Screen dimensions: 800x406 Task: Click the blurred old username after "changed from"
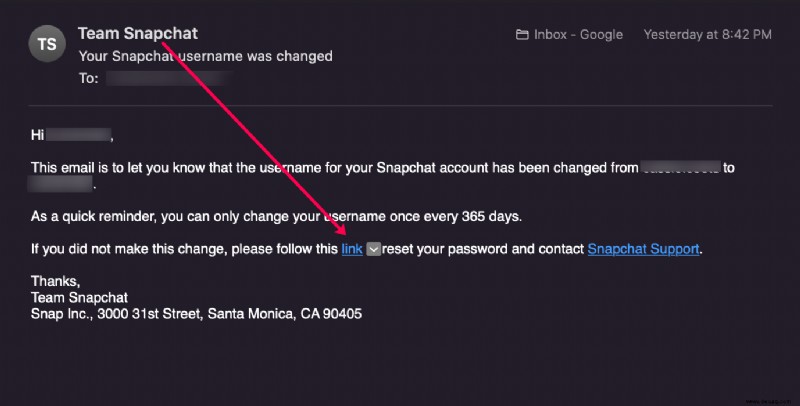tap(680, 167)
